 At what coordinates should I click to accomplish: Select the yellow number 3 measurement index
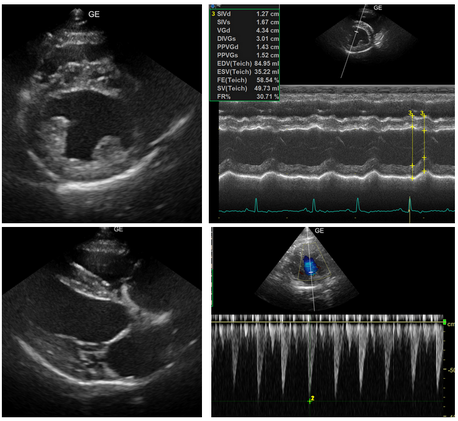(213, 14)
